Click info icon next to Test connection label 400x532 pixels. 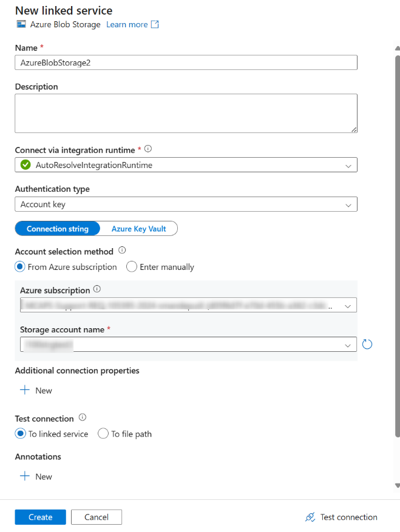coord(83,417)
